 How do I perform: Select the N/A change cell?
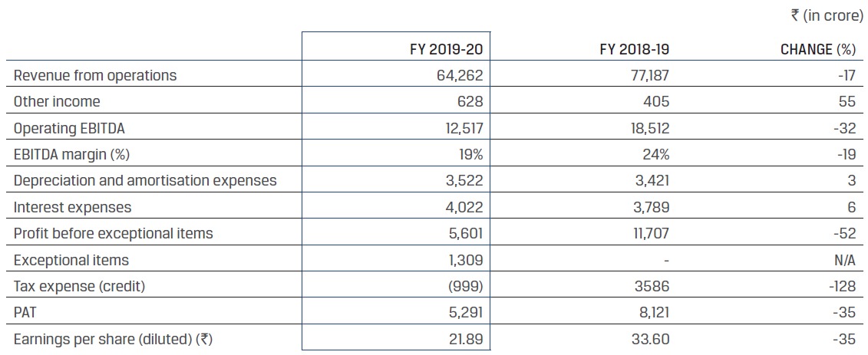click(844, 260)
